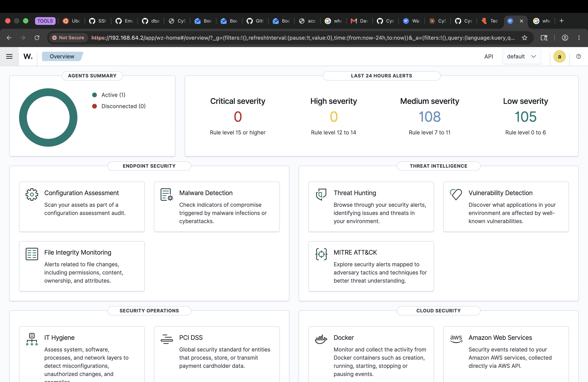Click the Overview breadcrumb
Viewport: 588px width, 382px height.
62,56
